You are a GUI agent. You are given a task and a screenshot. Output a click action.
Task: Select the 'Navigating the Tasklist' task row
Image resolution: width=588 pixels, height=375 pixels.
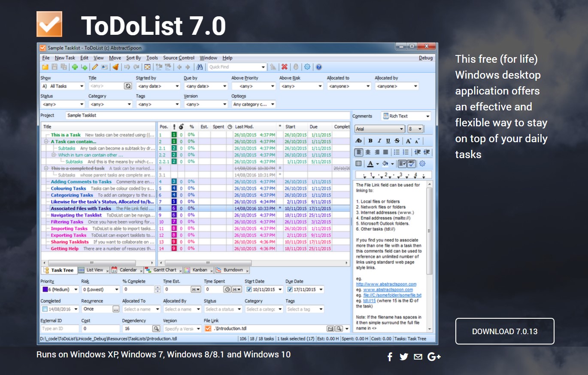(x=196, y=215)
